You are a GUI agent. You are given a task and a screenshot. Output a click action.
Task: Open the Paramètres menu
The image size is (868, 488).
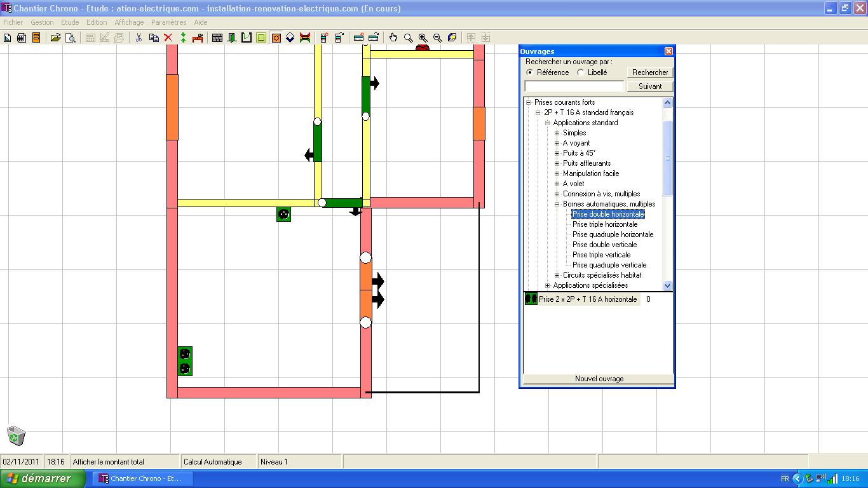[169, 22]
